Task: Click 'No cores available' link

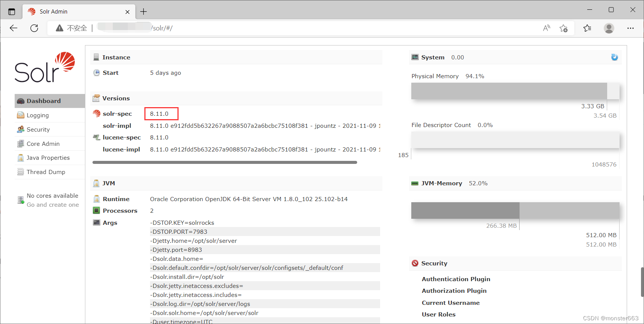Action: coord(52,196)
